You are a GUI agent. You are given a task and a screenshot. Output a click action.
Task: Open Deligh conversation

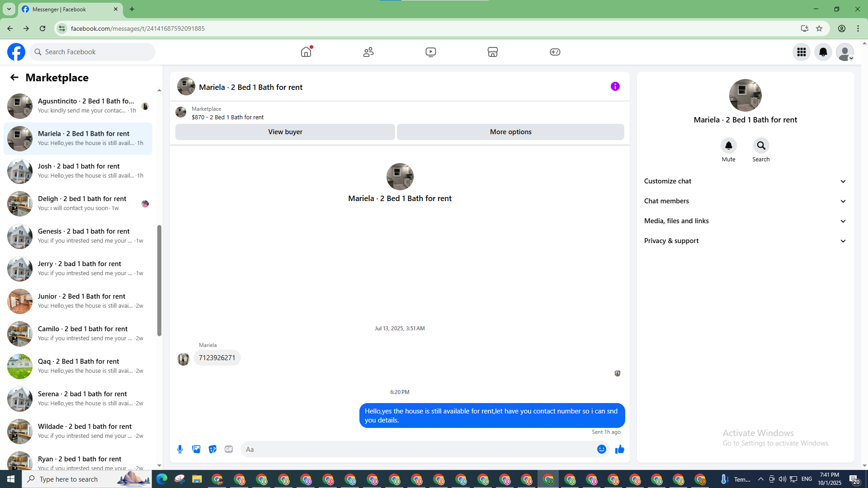[78, 204]
